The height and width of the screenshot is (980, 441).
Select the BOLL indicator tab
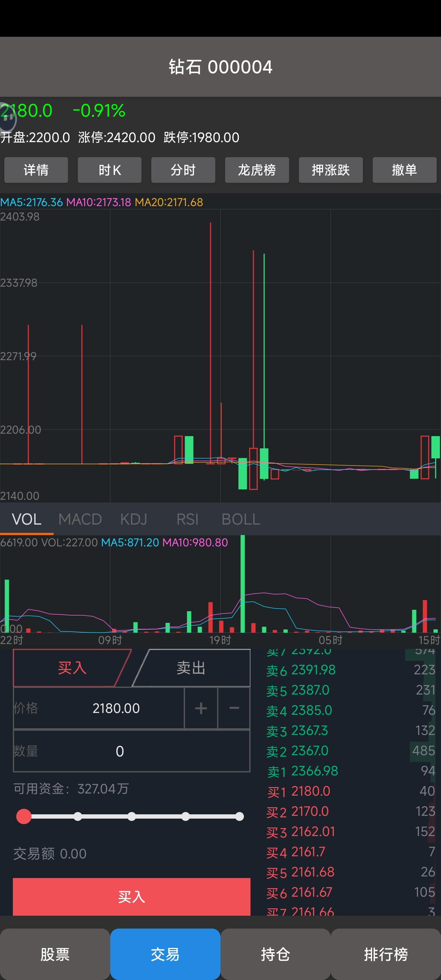click(241, 519)
